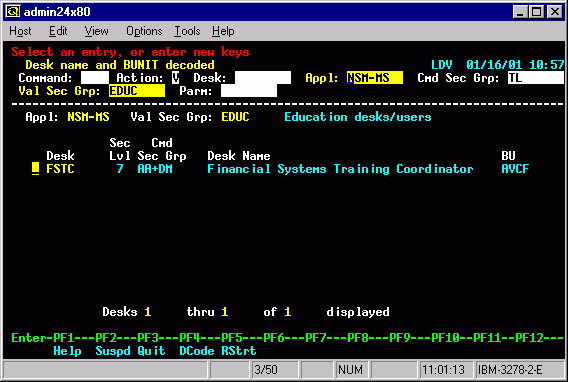The width and height of the screenshot is (568, 382).
Task: Click the Cmd Sec Grp field TL
Action: coord(535,78)
